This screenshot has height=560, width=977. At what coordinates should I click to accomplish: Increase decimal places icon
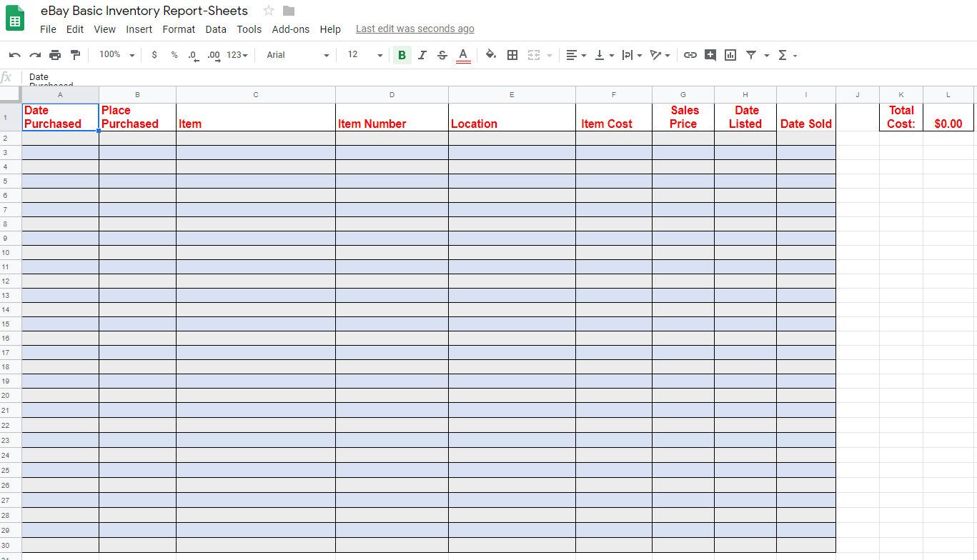[214, 55]
